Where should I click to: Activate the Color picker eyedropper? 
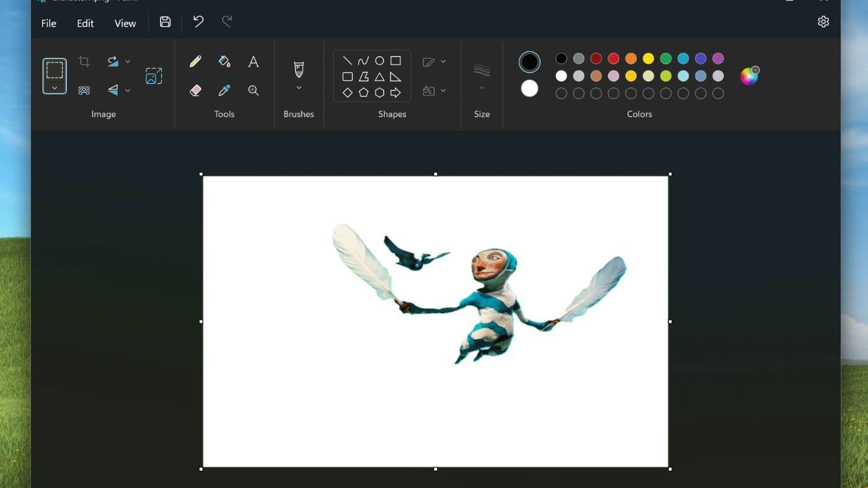(x=224, y=91)
